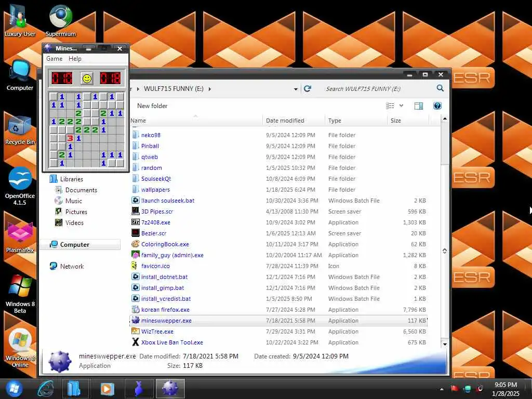532x399 pixels.
Task: Open the address bar history dropdown
Action: point(296,89)
